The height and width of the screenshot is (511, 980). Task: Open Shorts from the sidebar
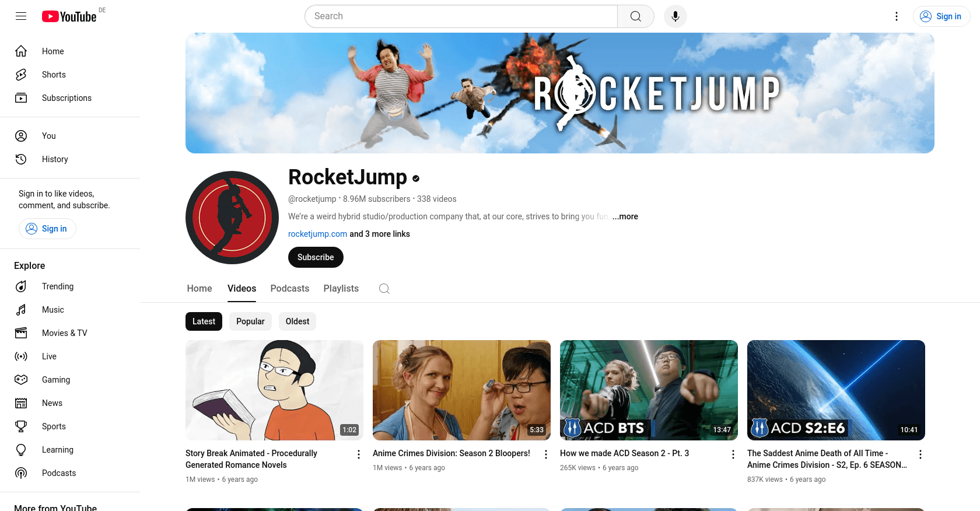point(54,75)
